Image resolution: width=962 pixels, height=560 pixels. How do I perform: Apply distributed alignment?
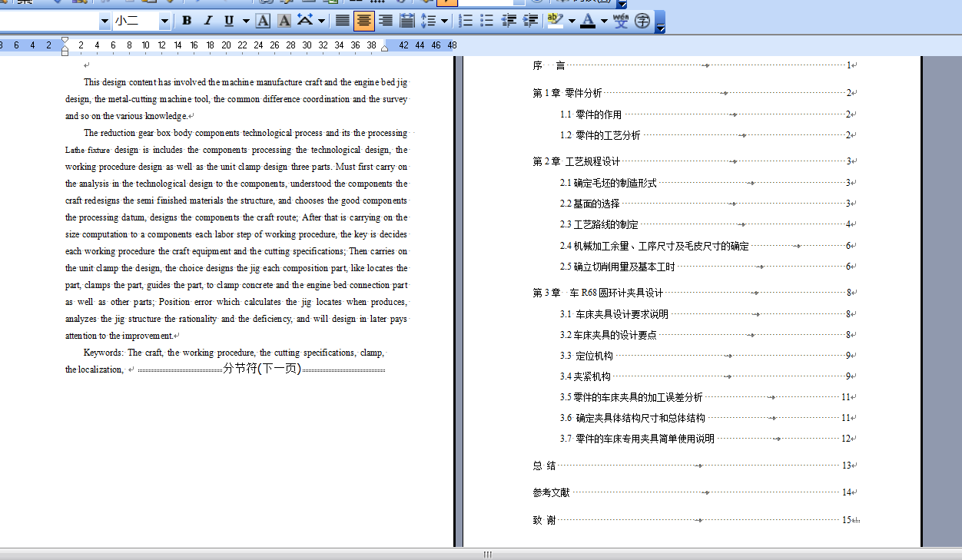click(407, 21)
